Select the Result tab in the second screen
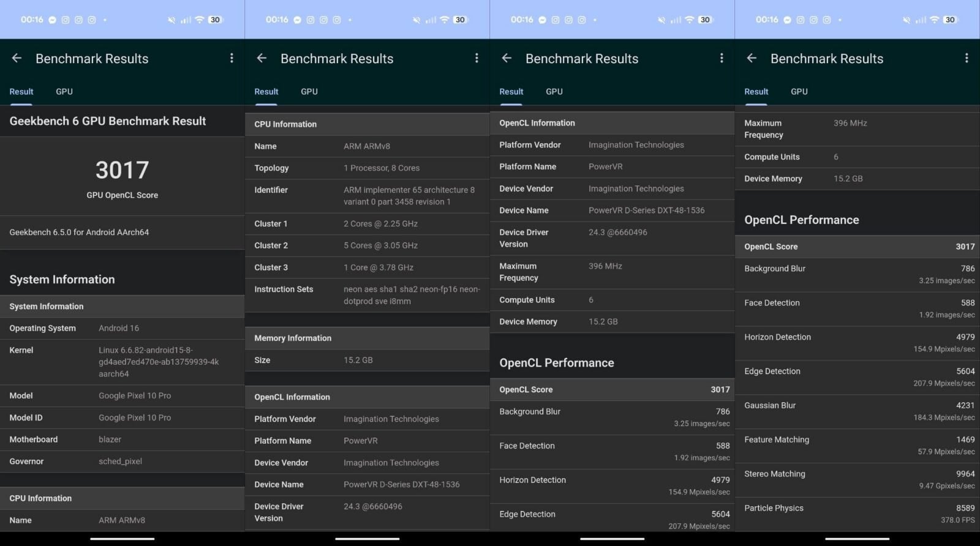 tap(266, 92)
